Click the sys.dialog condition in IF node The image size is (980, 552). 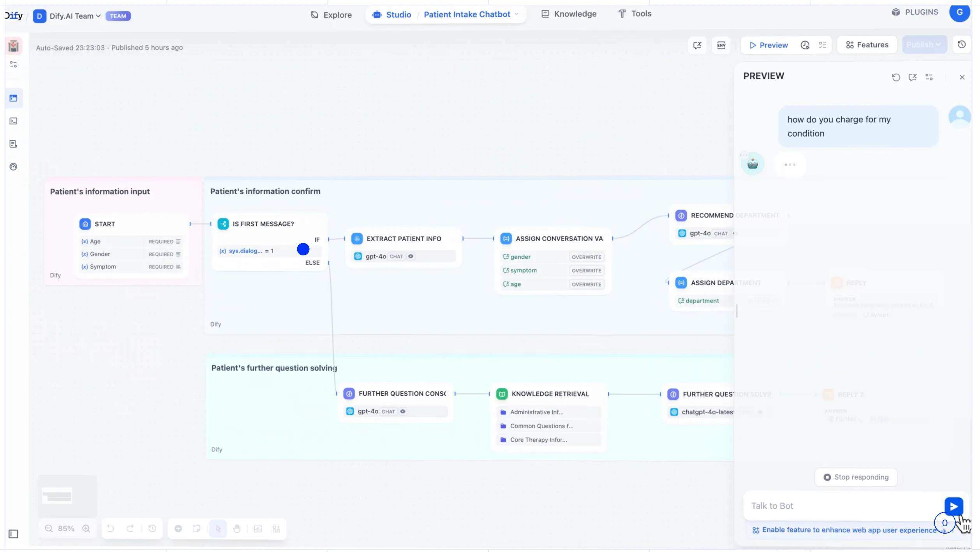point(270,251)
